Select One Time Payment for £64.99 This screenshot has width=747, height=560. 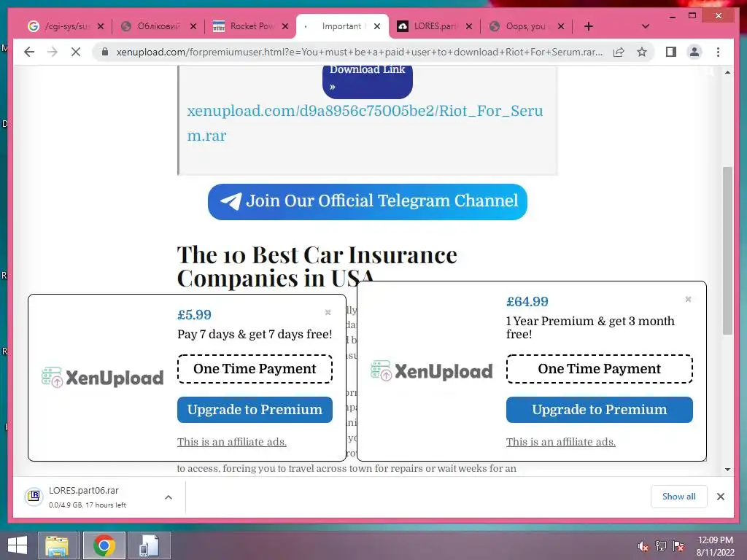click(600, 368)
